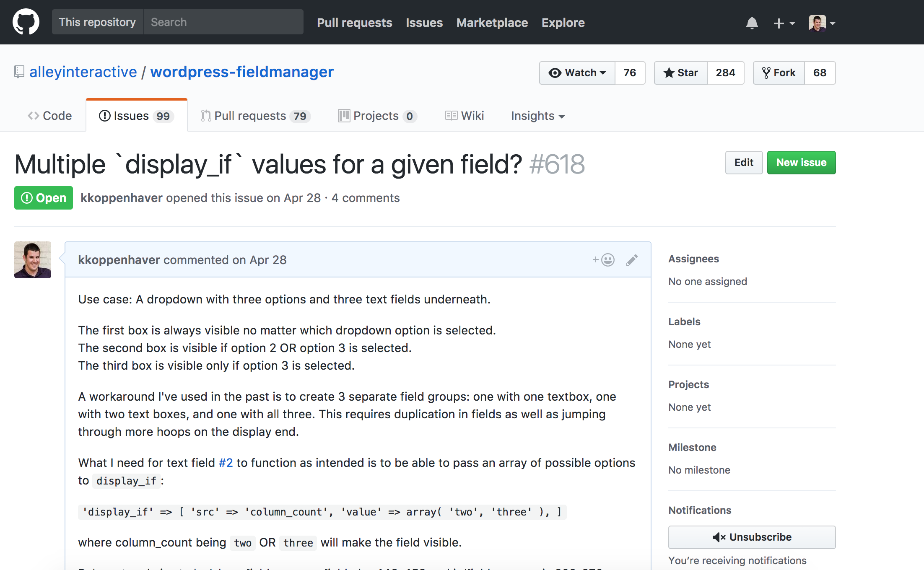The width and height of the screenshot is (924, 570).
Task: Unsubscribe from issue notifications
Action: point(752,537)
